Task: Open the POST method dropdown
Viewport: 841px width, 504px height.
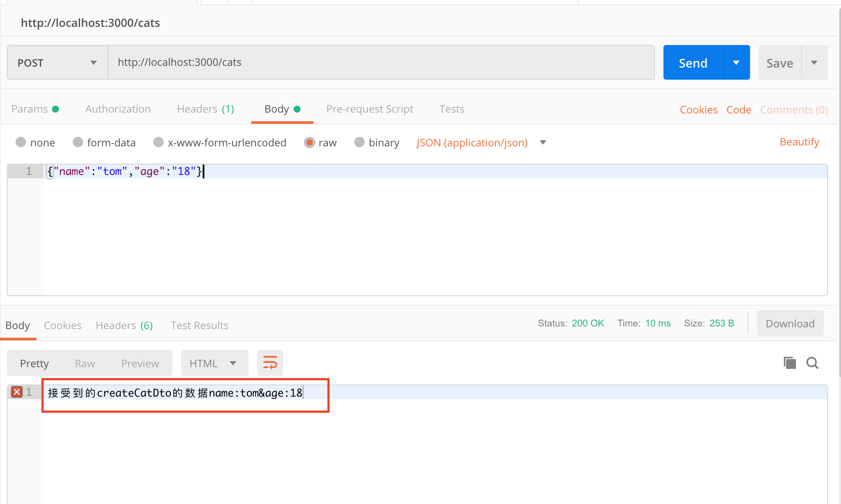Action: pyautogui.click(x=58, y=63)
